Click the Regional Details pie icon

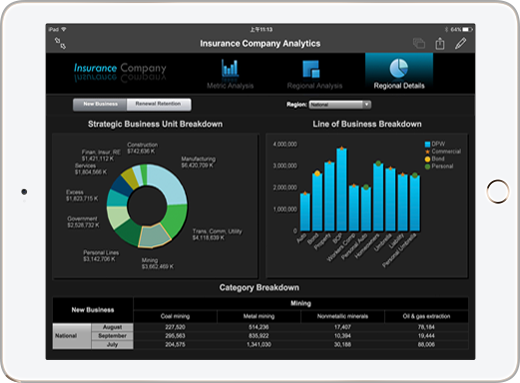tap(399, 68)
